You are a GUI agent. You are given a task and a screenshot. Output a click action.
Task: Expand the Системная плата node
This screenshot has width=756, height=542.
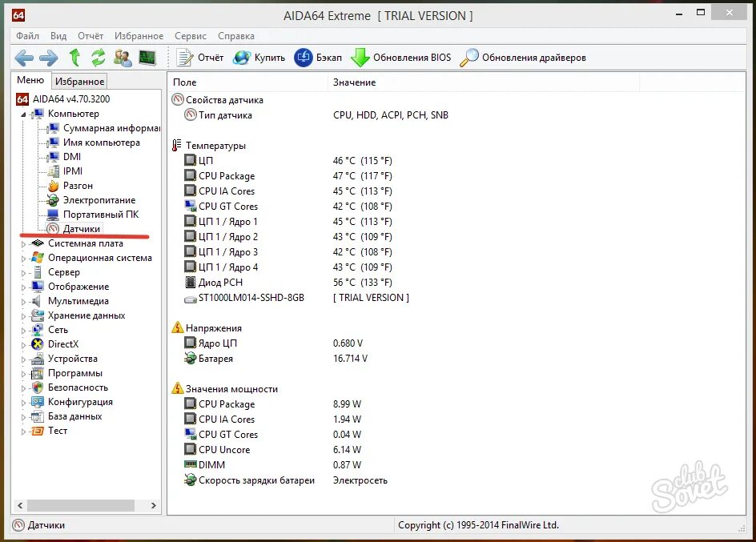coord(23,244)
